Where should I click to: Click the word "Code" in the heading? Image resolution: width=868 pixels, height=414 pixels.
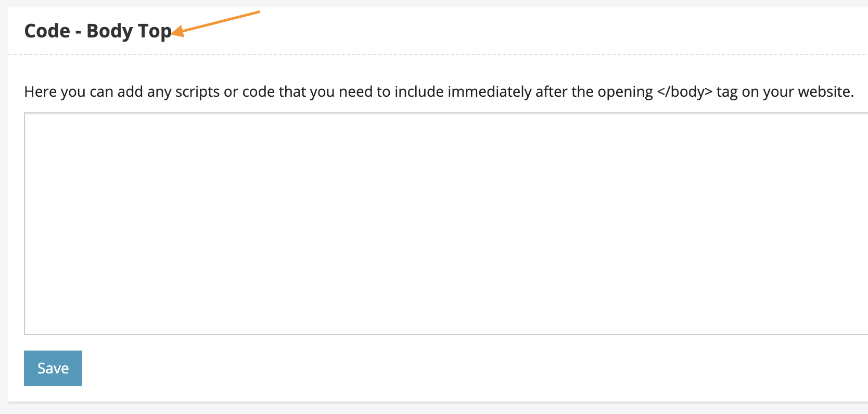click(47, 31)
